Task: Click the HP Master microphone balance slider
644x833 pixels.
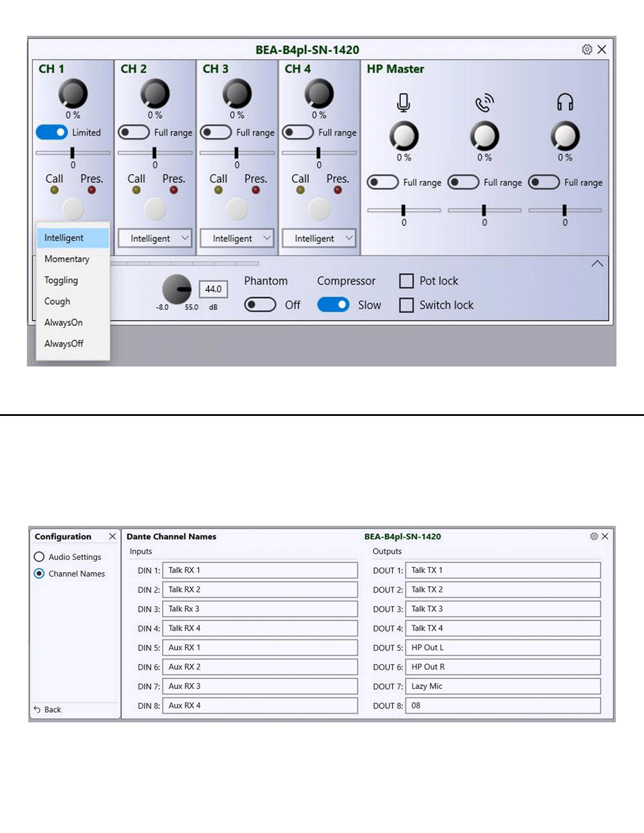Action: point(404,210)
